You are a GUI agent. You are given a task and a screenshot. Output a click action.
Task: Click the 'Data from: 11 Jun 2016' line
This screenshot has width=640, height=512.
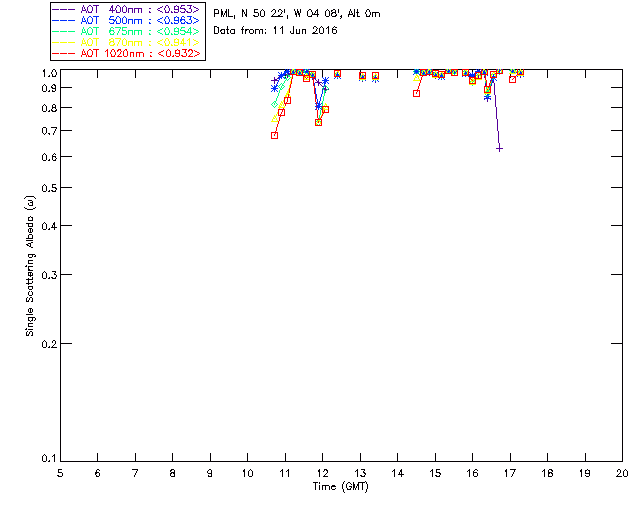pos(275,31)
